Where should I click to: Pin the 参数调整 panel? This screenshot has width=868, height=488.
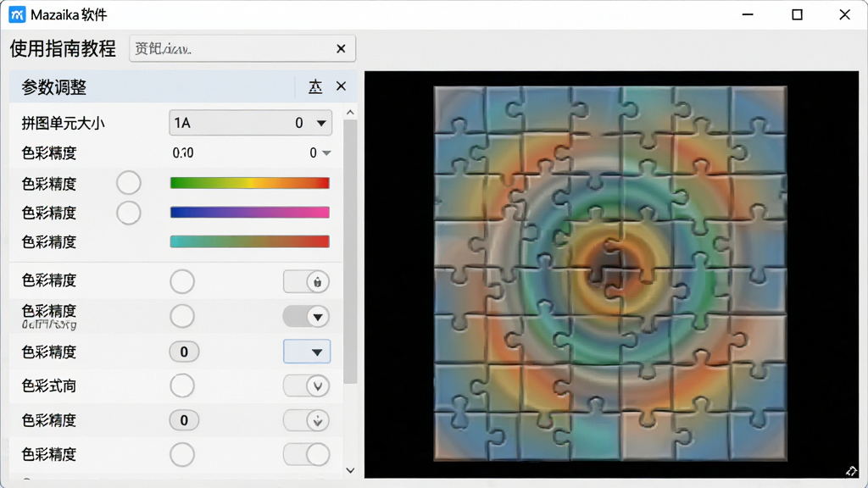click(315, 87)
